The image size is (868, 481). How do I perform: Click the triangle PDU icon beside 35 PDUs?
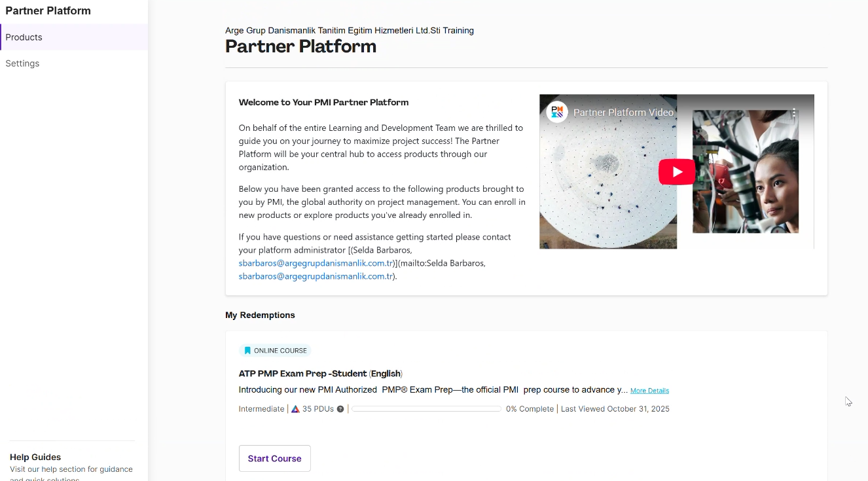point(295,409)
